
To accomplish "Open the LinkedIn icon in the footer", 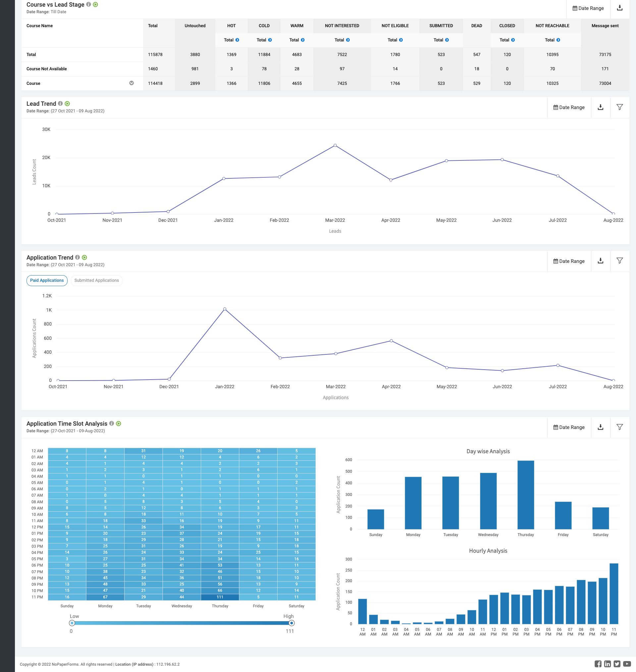I will tap(607, 664).
